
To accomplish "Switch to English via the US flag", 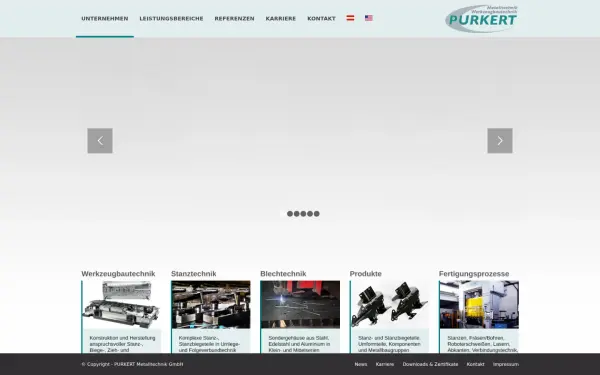I will point(368,18).
